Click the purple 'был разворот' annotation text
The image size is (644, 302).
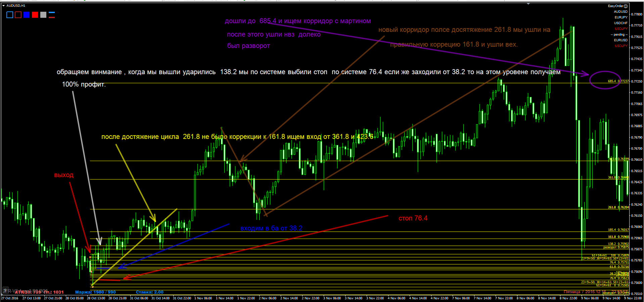click(x=248, y=46)
